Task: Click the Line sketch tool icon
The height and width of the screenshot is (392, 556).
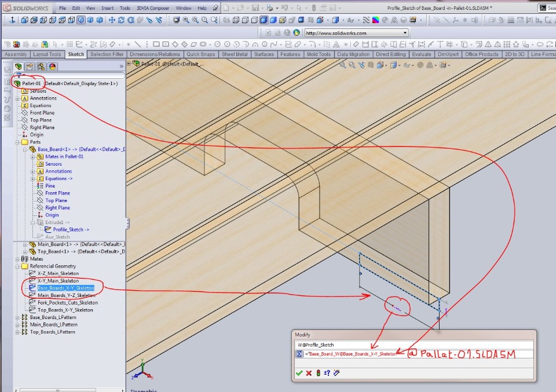Action: (137, 45)
